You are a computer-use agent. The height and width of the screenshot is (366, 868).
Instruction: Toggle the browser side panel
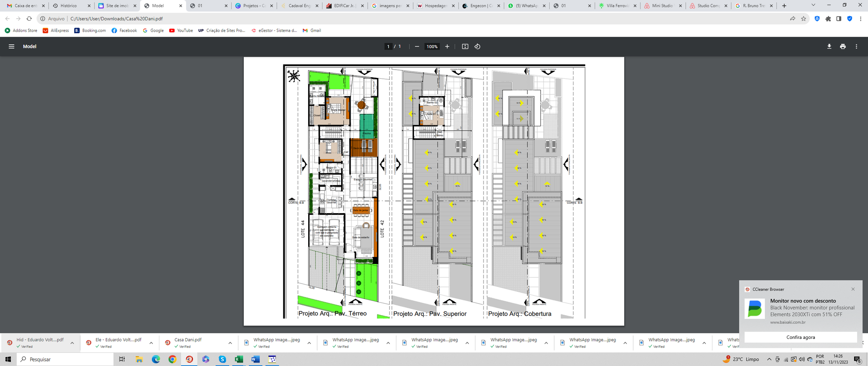tap(839, 18)
